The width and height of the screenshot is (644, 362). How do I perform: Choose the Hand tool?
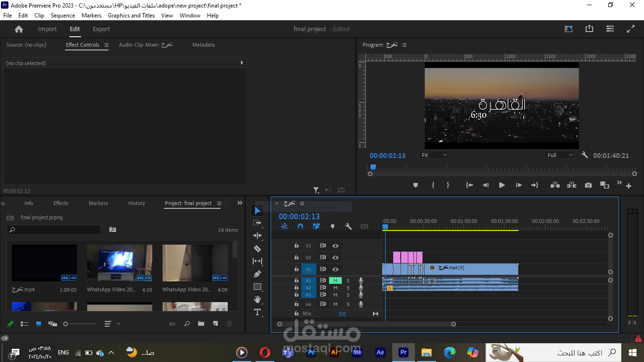pos(257,299)
